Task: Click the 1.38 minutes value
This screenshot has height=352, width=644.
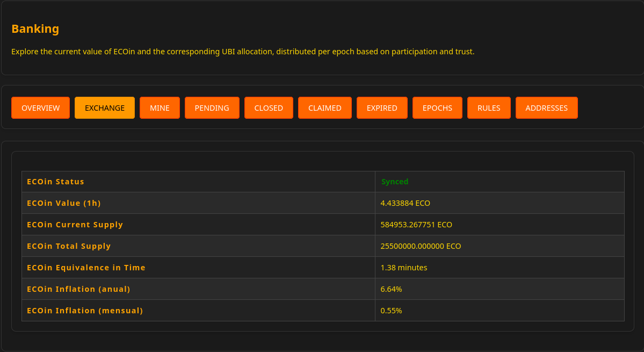Action: (404, 268)
